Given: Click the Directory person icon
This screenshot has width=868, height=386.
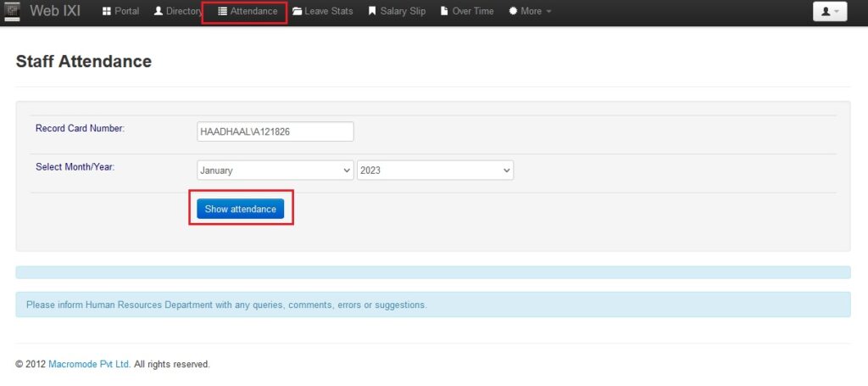Looking at the screenshot, I should point(159,12).
